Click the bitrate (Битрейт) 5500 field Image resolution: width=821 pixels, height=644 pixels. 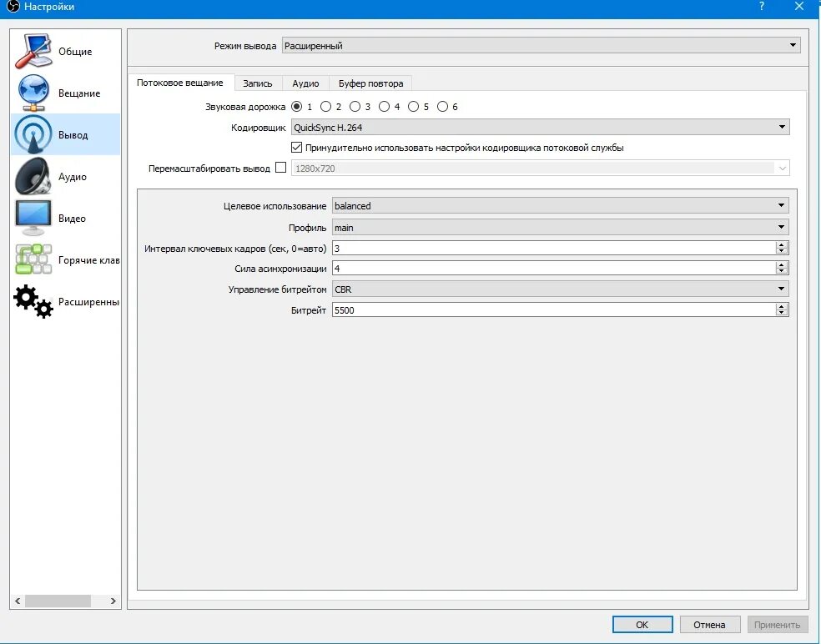click(553, 310)
